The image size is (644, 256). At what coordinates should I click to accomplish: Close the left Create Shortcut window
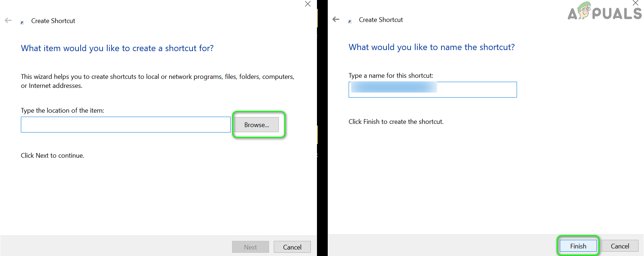click(308, 4)
